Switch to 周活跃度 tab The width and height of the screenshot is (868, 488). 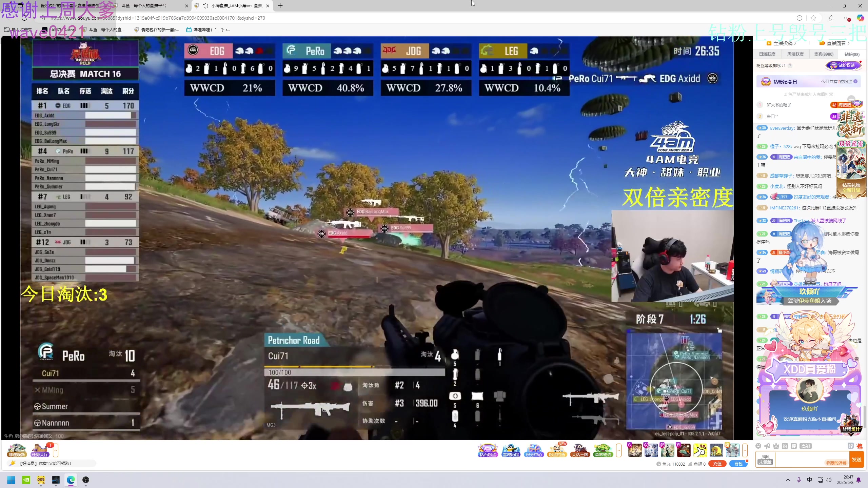click(x=795, y=54)
